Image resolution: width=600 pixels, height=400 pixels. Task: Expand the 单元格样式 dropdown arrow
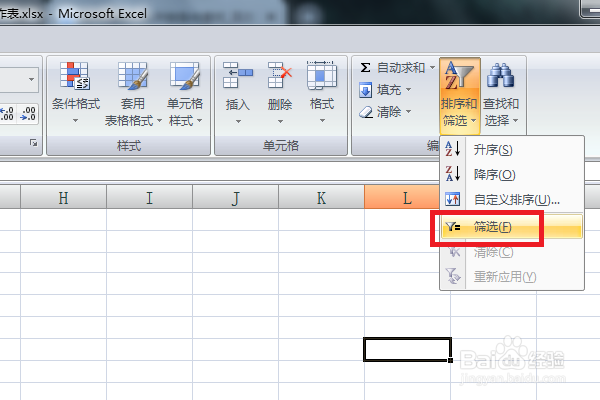(x=199, y=121)
